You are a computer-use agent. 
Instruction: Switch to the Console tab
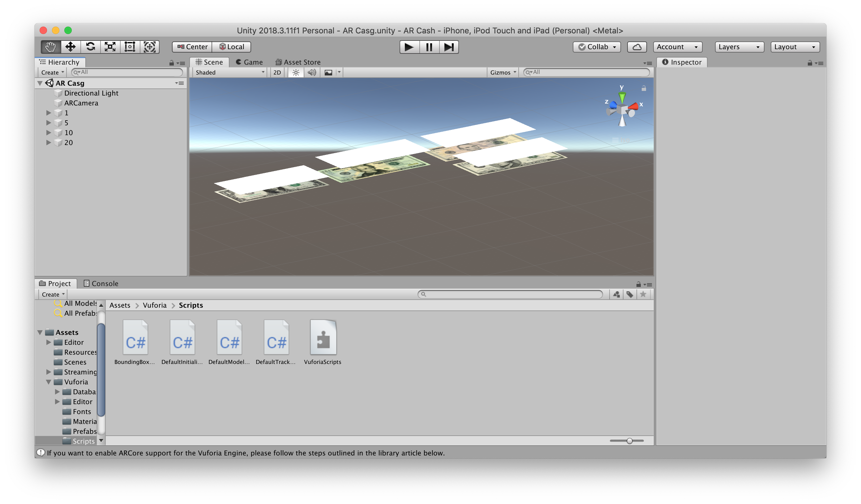click(x=101, y=284)
